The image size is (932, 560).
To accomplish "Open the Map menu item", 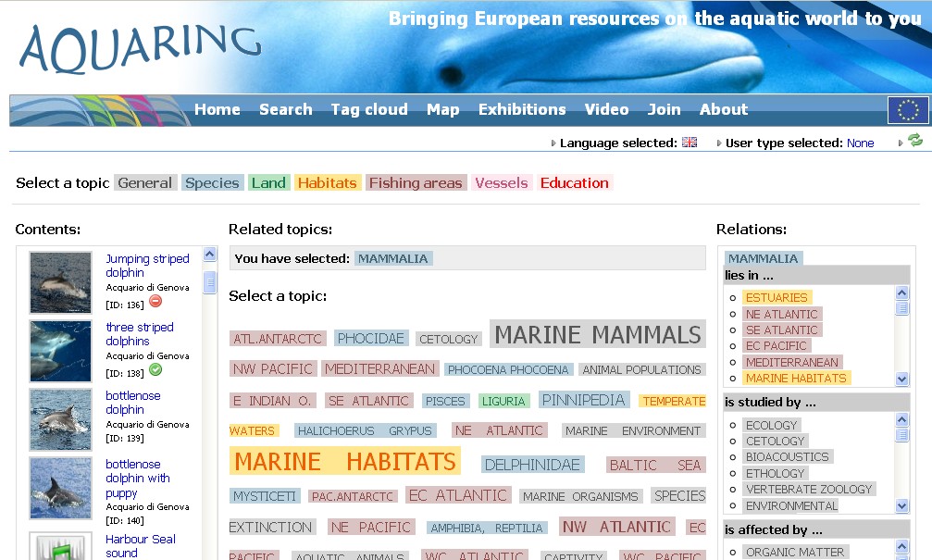I will [442, 109].
